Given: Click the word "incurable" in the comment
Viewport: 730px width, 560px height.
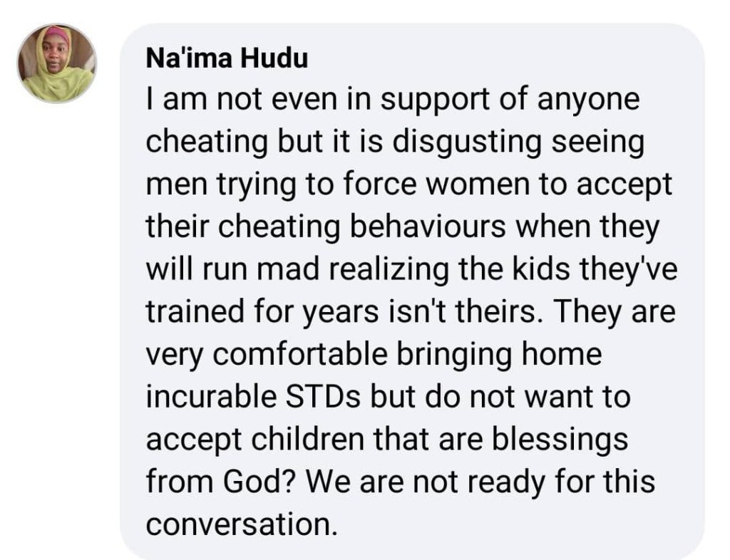Looking at the screenshot, I should (211, 396).
